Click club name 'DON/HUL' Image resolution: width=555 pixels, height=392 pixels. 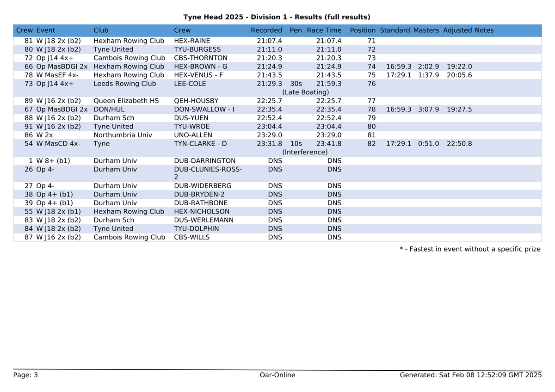109,110
